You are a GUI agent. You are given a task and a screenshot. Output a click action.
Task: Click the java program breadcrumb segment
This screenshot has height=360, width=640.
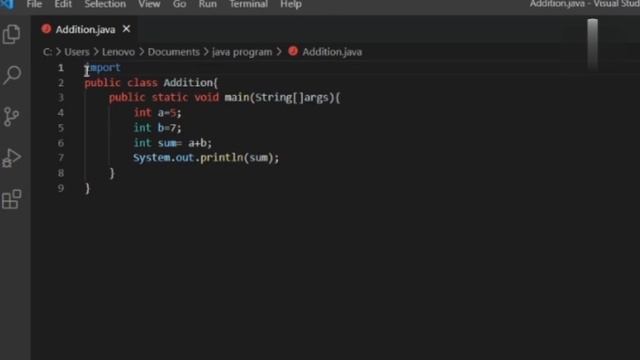click(x=242, y=52)
